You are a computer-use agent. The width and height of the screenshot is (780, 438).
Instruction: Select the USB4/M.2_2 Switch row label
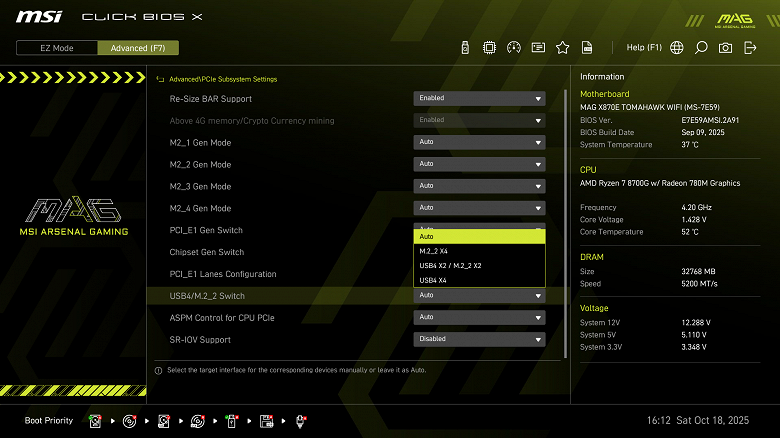click(207, 296)
